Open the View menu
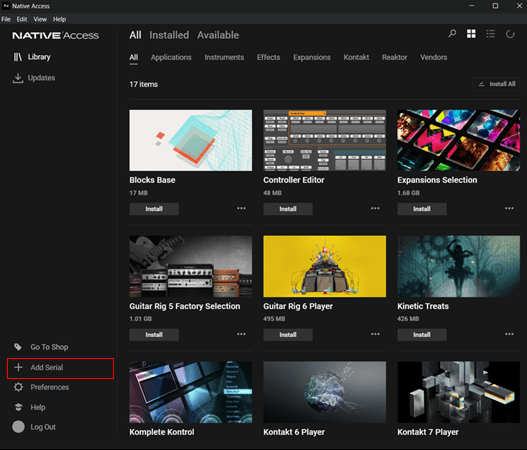The image size is (527, 450). click(x=40, y=19)
